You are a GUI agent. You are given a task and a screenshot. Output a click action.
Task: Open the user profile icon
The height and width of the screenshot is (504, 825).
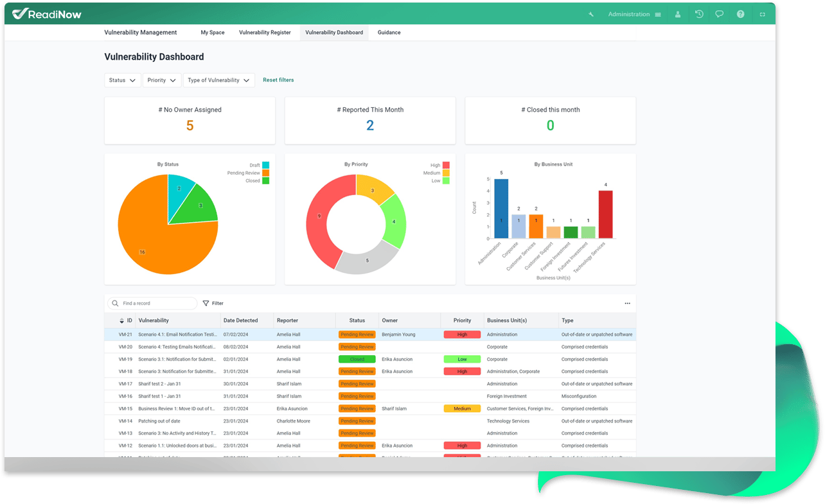(678, 14)
